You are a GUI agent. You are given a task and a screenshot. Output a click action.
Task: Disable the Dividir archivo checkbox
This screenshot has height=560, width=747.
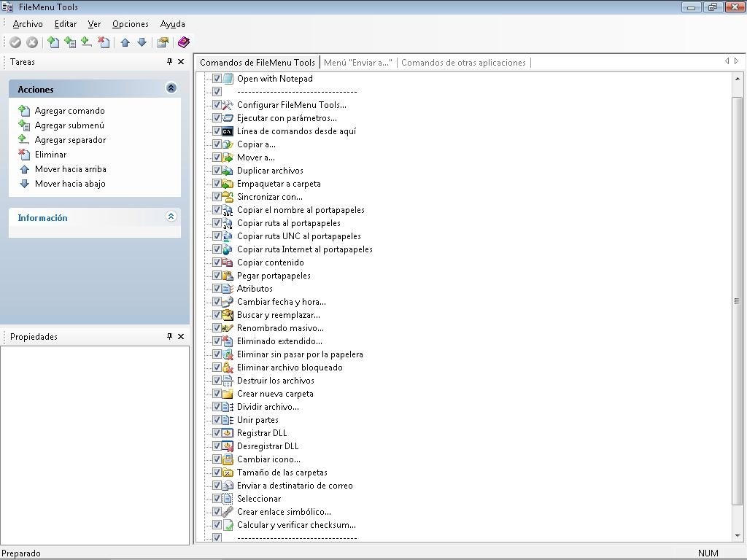tap(217, 407)
